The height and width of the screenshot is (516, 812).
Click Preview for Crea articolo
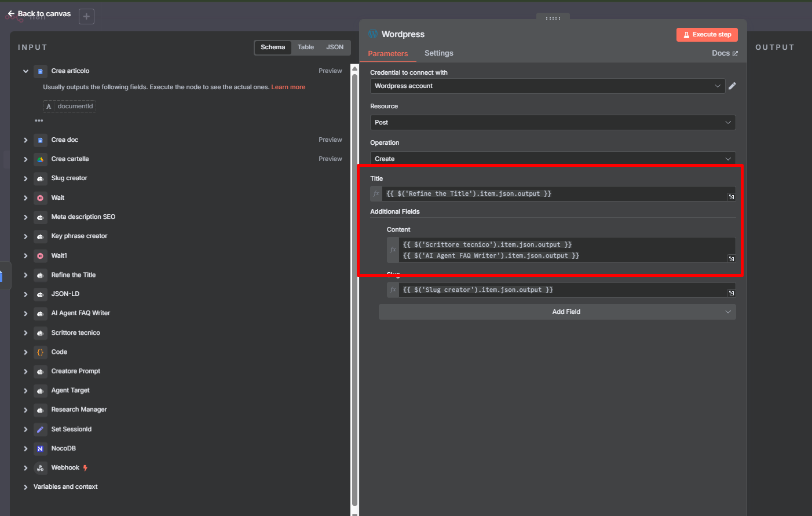330,71
